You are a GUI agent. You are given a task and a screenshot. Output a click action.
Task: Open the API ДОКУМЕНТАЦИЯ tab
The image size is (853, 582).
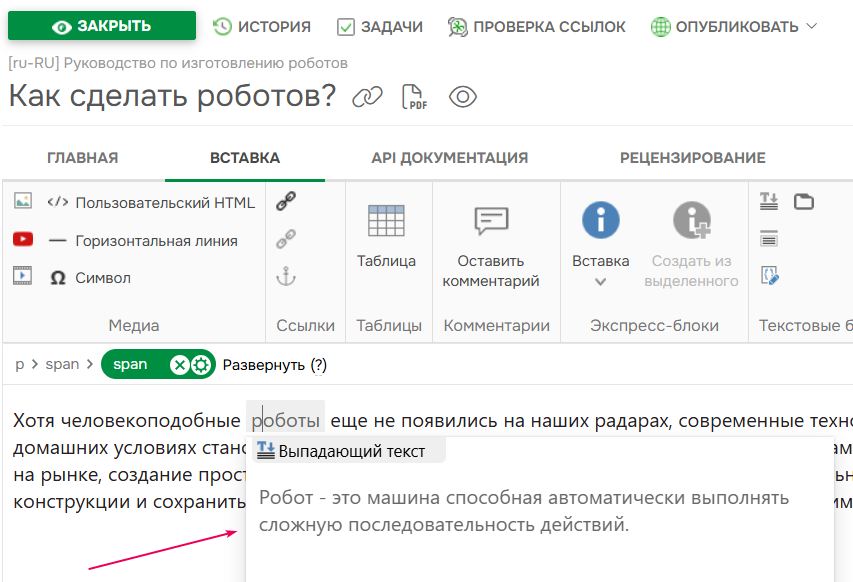pos(452,158)
